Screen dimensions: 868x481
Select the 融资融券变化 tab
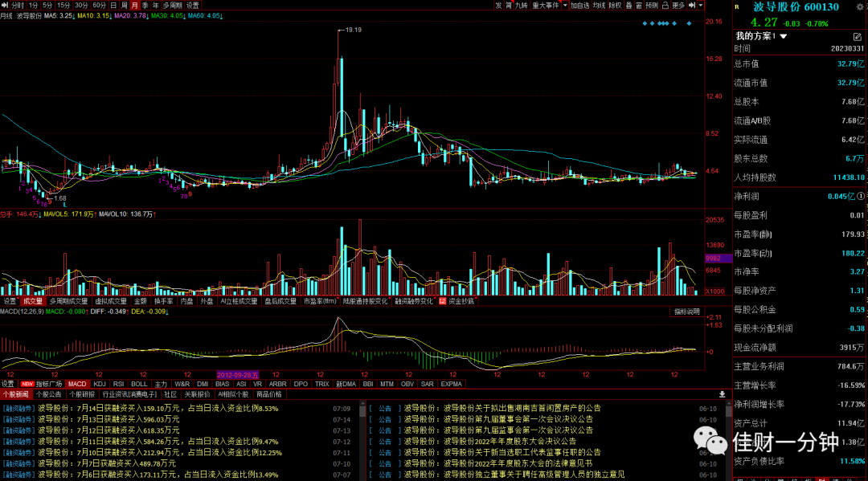pyautogui.click(x=414, y=301)
